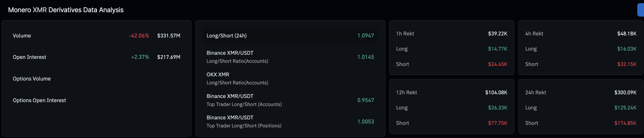
Task: Click the blue button at top right
Action: point(641,10)
